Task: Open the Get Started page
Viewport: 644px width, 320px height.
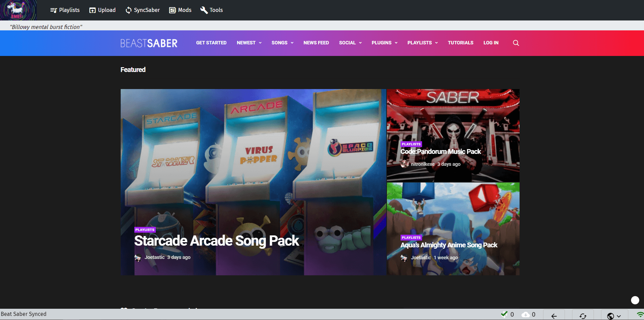Action: [211, 43]
